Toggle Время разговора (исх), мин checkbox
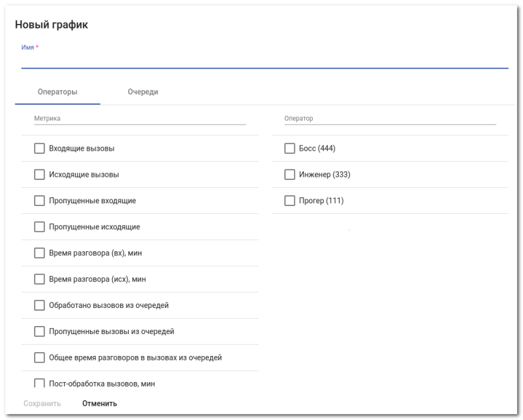Viewport: 523px width, 420px height. click(x=39, y=279)
